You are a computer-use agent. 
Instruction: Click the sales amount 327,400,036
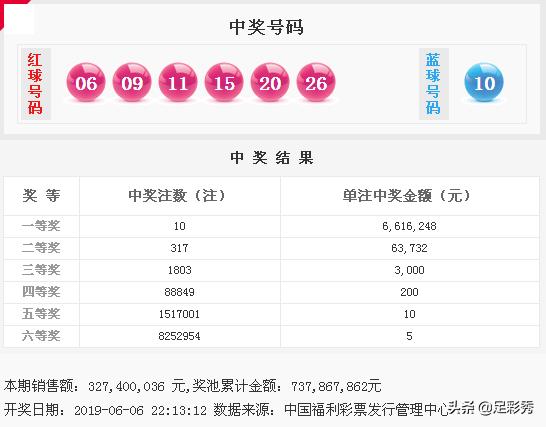point(126,387)
